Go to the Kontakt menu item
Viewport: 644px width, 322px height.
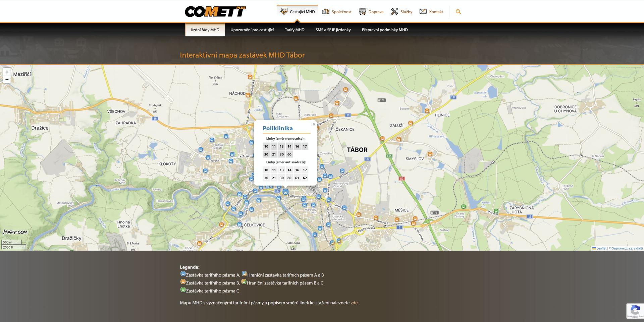point(431,12)
